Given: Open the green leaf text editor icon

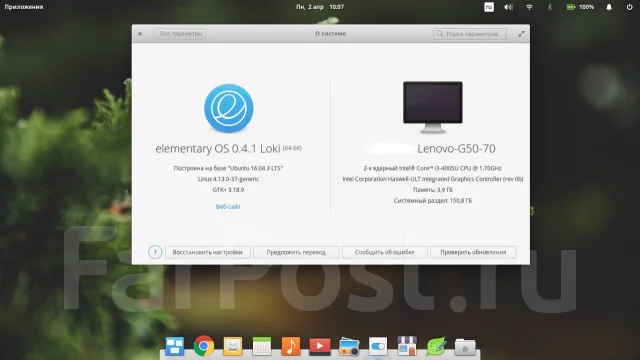Looking at the screenshot, I should pos(436,346).
